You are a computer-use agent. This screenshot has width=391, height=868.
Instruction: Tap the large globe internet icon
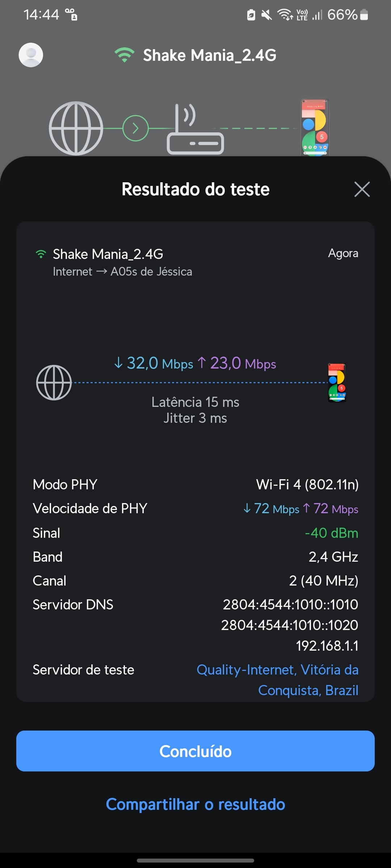(76, 128)
